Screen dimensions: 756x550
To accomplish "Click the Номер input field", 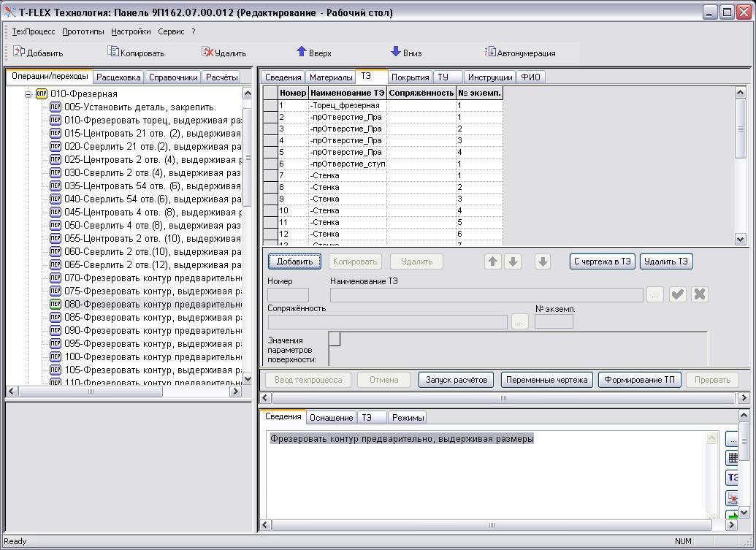I will click(x=289, y=294).
